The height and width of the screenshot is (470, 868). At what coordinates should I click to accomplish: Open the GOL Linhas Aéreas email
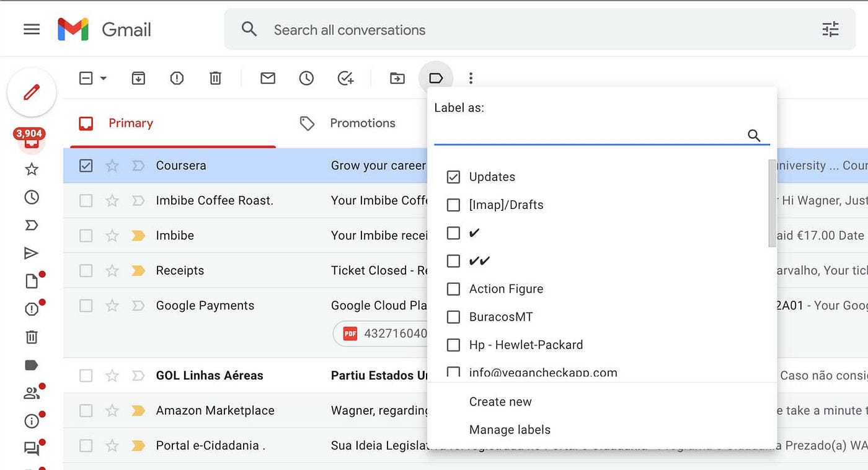465,376
